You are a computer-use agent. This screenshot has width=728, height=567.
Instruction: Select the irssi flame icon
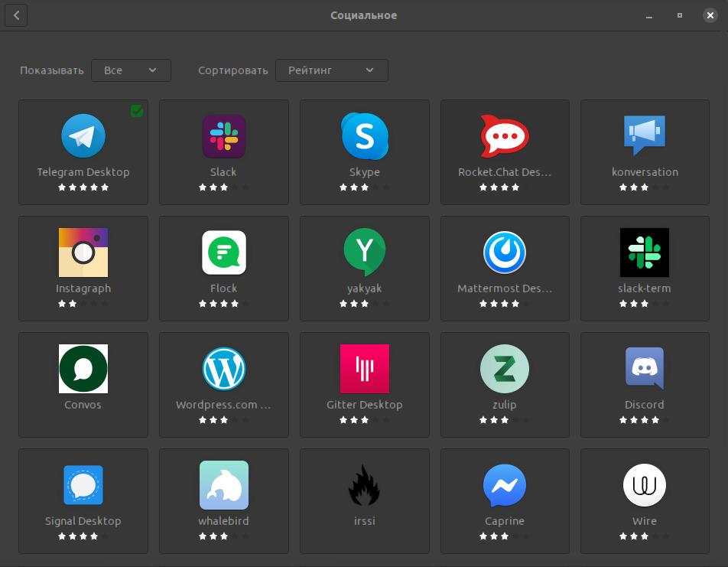click(364, 485)
